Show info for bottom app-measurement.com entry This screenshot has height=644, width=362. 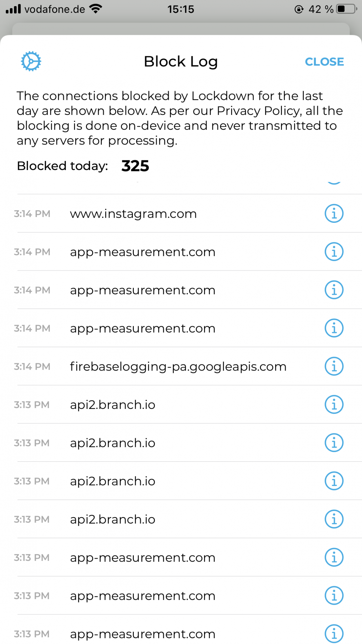pyautogui.click(x=334, y=634)
